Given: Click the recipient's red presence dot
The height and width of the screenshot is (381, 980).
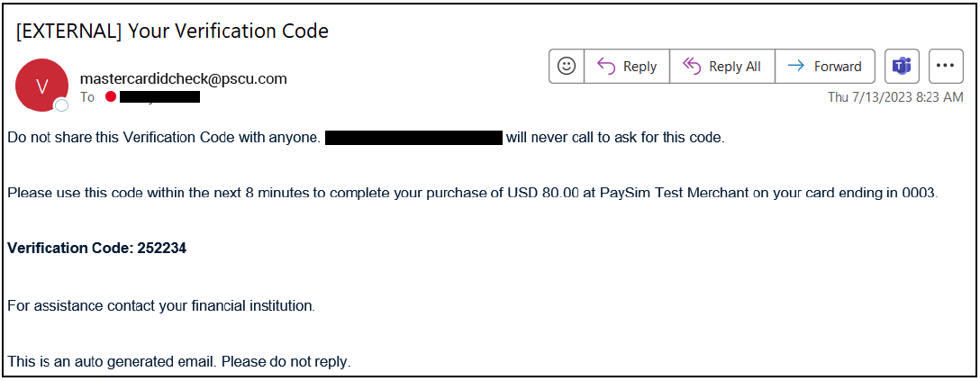Looking at the screenshot, I should [111, 96].
